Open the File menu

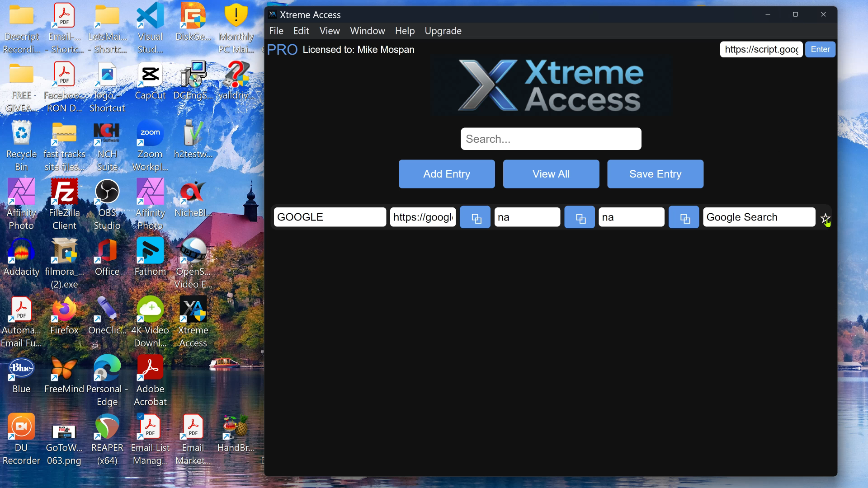pos(276,31)
